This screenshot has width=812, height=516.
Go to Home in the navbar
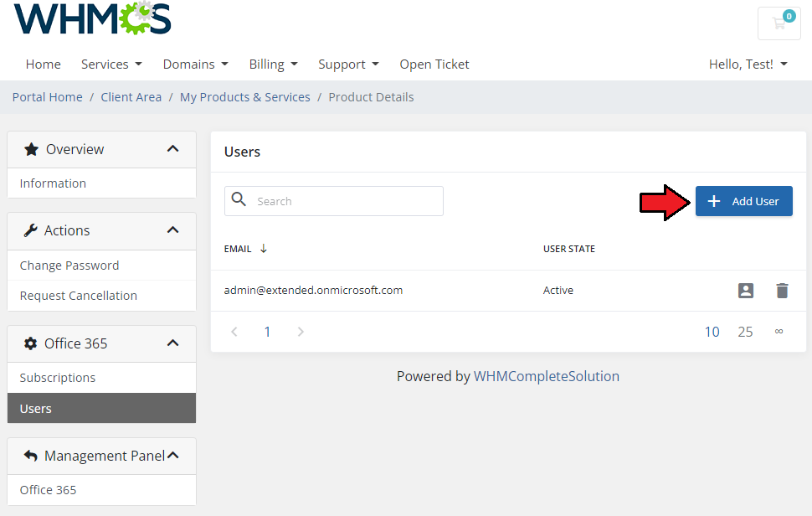coord(43,64)
